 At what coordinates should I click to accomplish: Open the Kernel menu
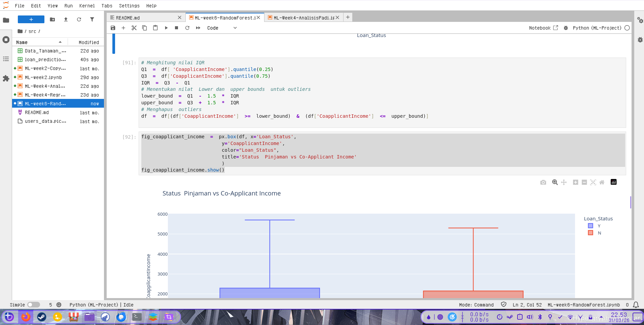point(87,6)
